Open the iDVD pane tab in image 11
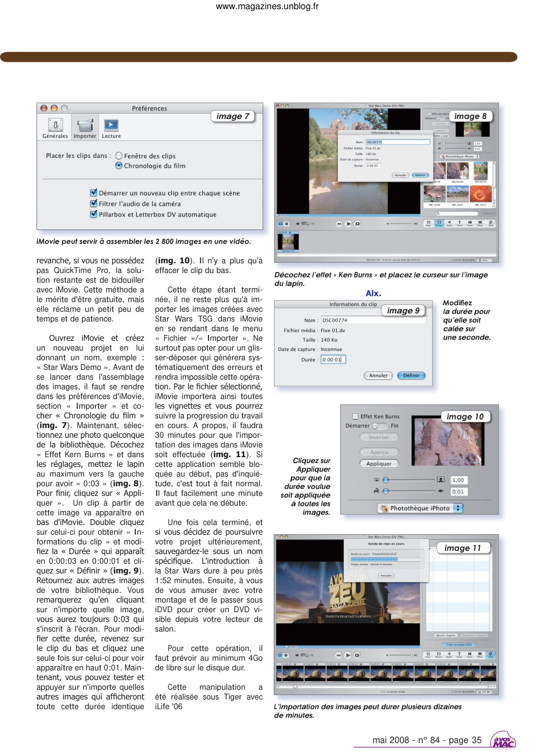This screenshot has width=535, height=756. 491,655
